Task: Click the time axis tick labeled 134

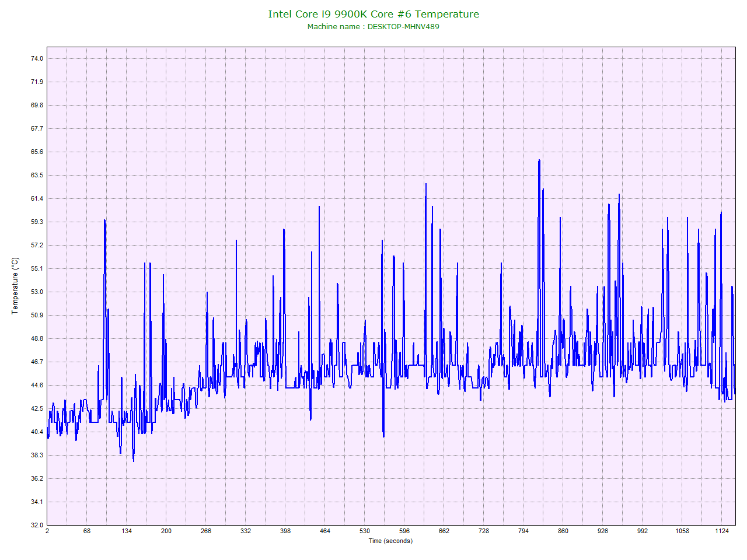Action: tap(127, 531)
